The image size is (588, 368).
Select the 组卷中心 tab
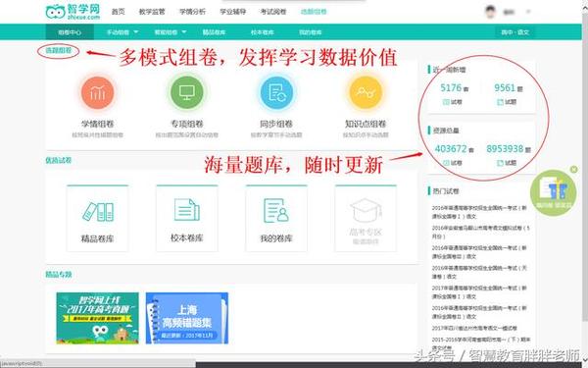[70, 32]
